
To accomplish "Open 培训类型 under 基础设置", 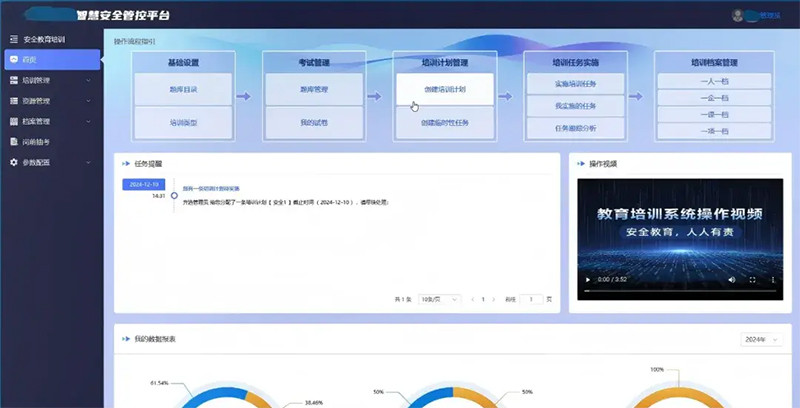I will pos(183,122).
